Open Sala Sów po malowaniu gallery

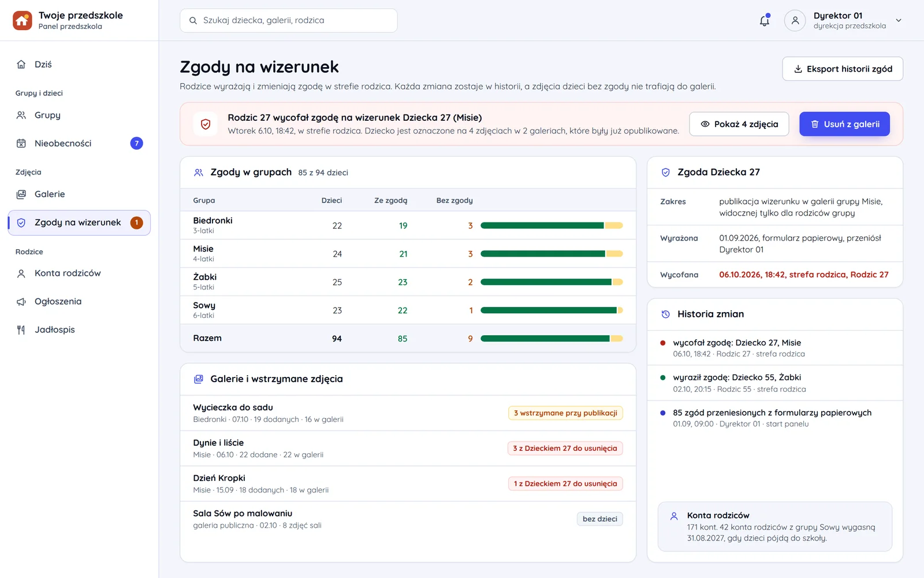coord(408,519)
